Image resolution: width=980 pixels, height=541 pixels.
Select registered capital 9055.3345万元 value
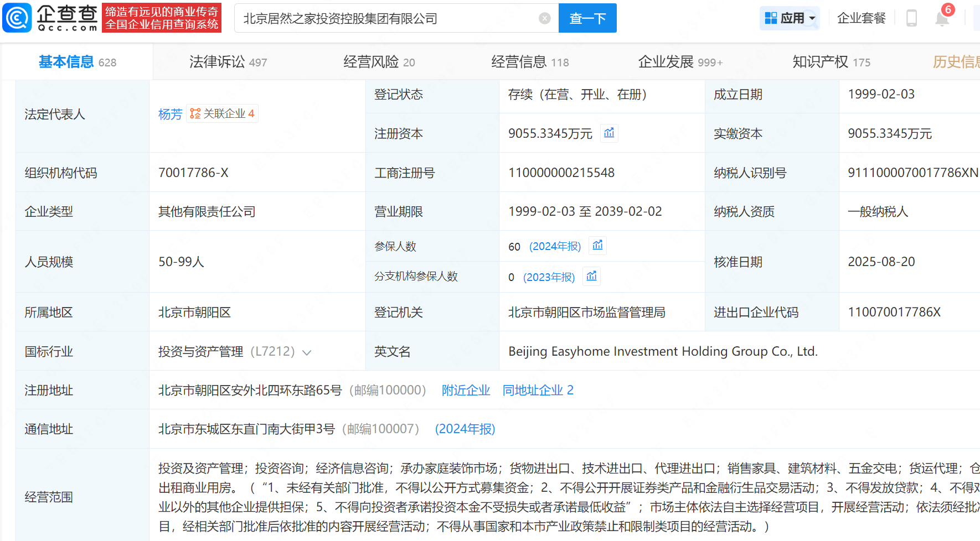point(550,133)
